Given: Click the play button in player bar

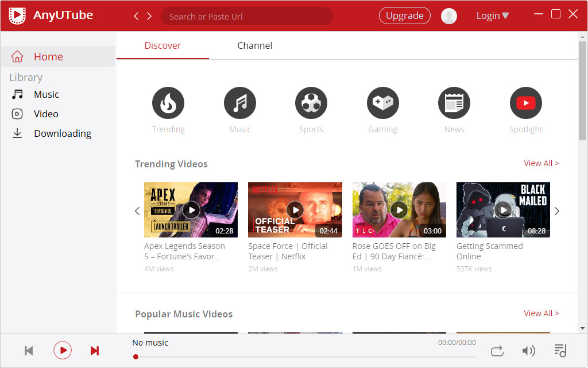Looking at the screenshot, I should click(x=63, y=350).
